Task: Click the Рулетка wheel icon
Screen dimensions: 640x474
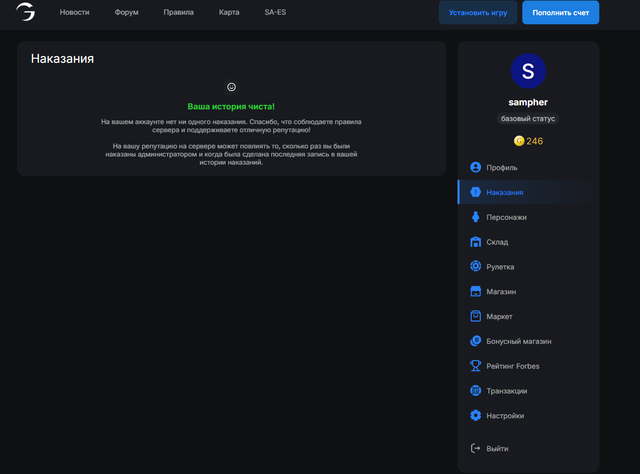Action: [x=476, y=266]
